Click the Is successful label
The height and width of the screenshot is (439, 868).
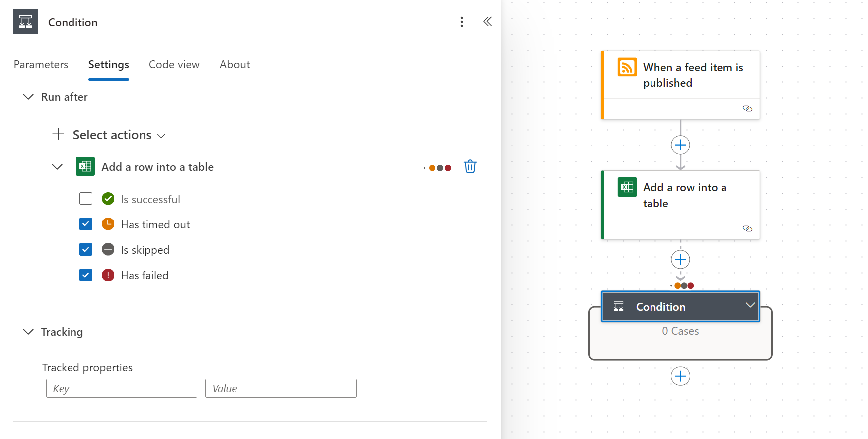click(x=150, y=199)
